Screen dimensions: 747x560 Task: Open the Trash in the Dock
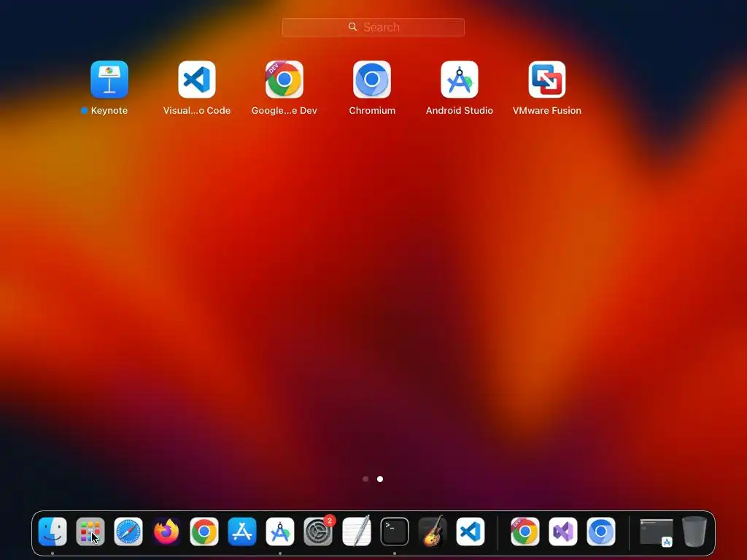coord(694,532)
